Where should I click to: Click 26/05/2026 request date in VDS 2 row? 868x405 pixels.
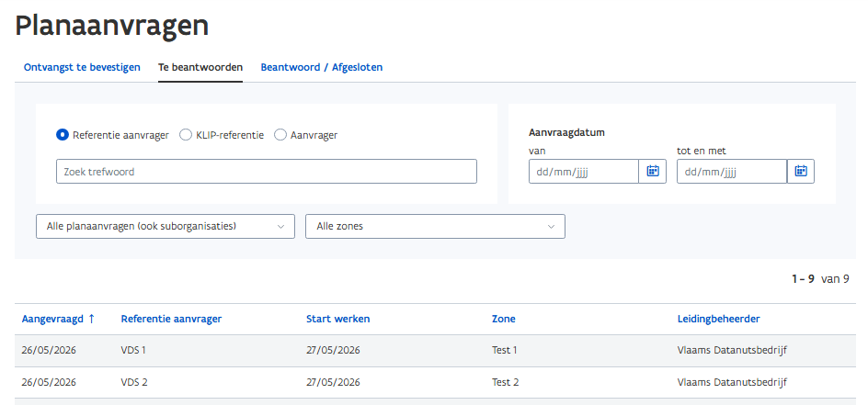click(x=49, y=382)
